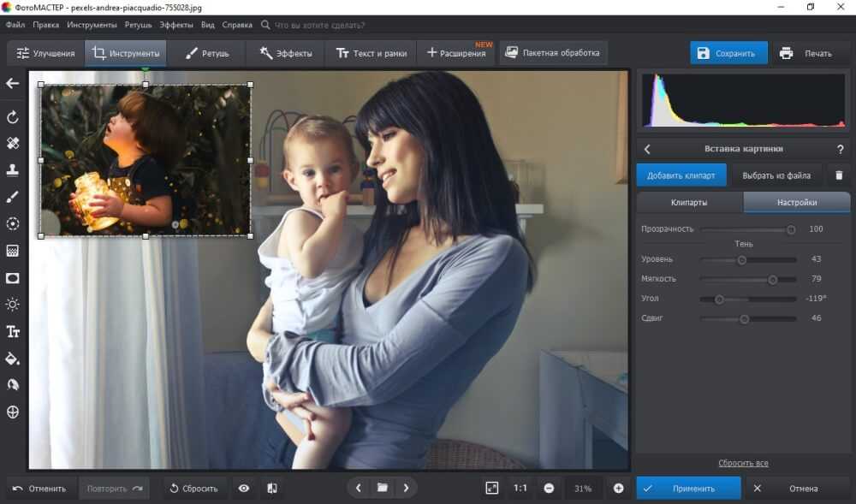The width and height of the screenshot is (856, 504).
Task: Pick the brush tool in sidebar
Action: (x=13, y=197)
